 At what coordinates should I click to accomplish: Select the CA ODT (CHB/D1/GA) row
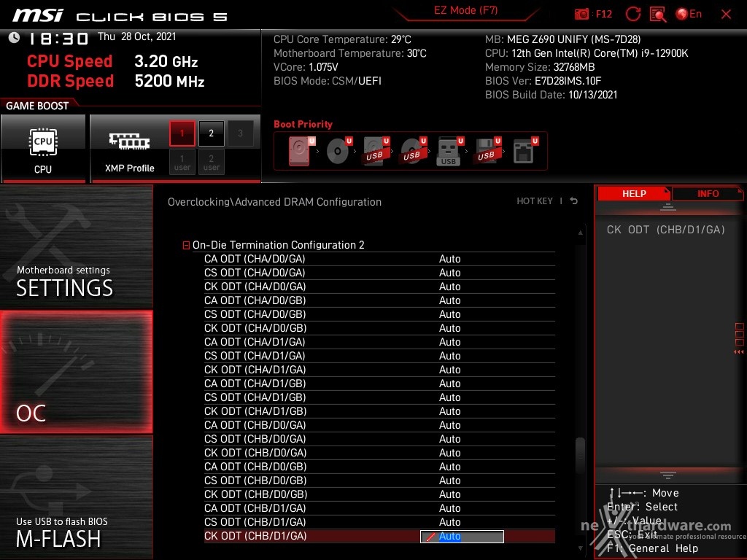click(379, 508)
